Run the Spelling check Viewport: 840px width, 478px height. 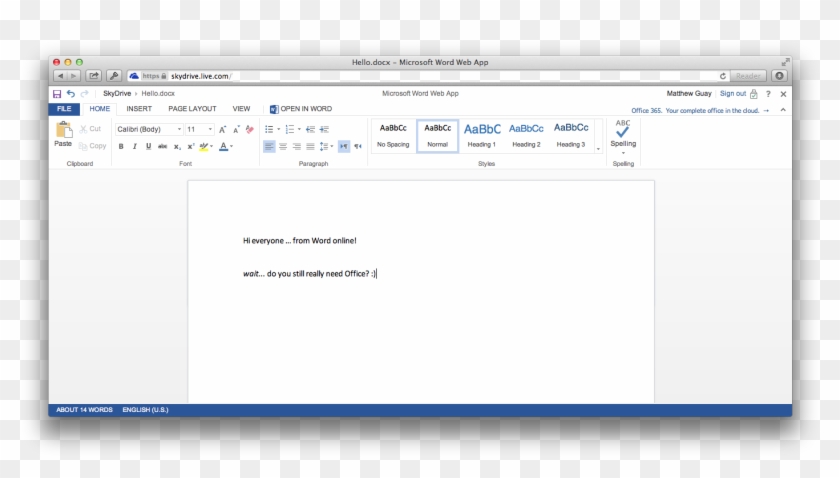pos(623,133)
